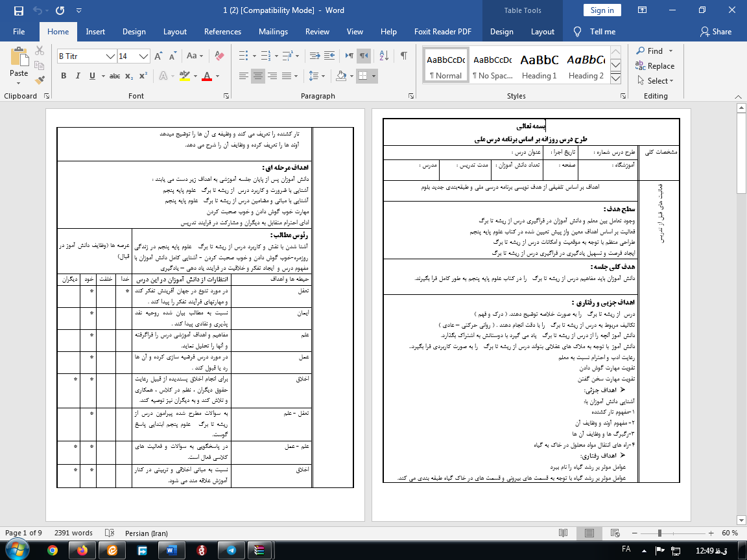Open Google Chrome from the taskbar
This screenshot has height=560, width=747.
tap(53, 550)
